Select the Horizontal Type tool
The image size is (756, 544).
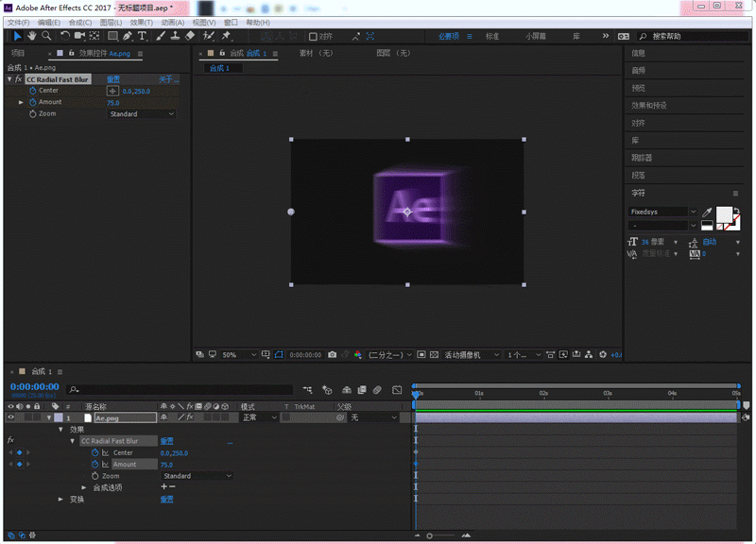tap(143, 36)
